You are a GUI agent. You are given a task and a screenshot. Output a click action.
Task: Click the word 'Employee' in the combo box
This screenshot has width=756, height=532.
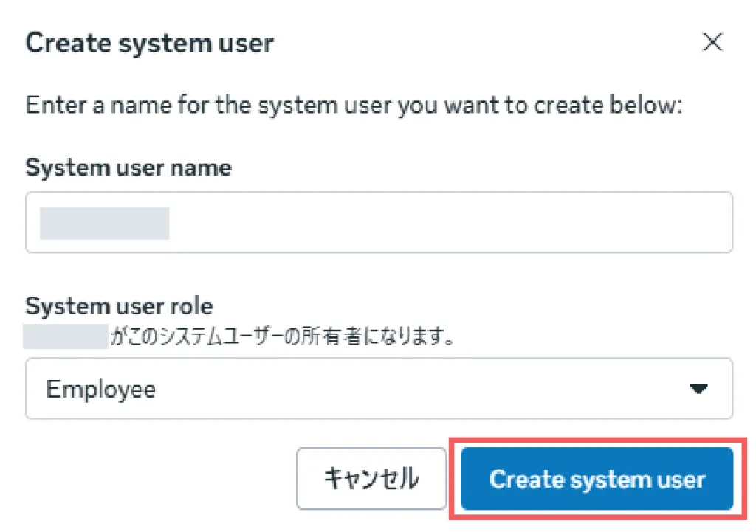pyautogui.click(x=101, y=389)
